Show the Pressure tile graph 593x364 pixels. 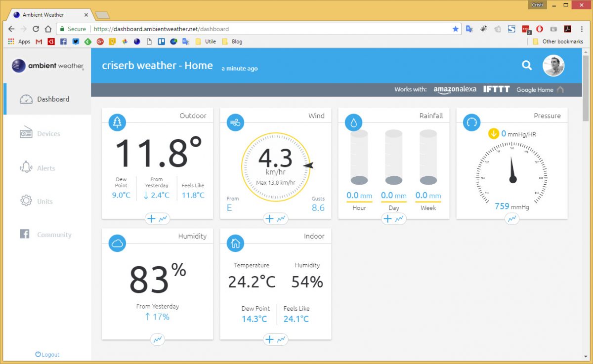click(x=512, y=219)
